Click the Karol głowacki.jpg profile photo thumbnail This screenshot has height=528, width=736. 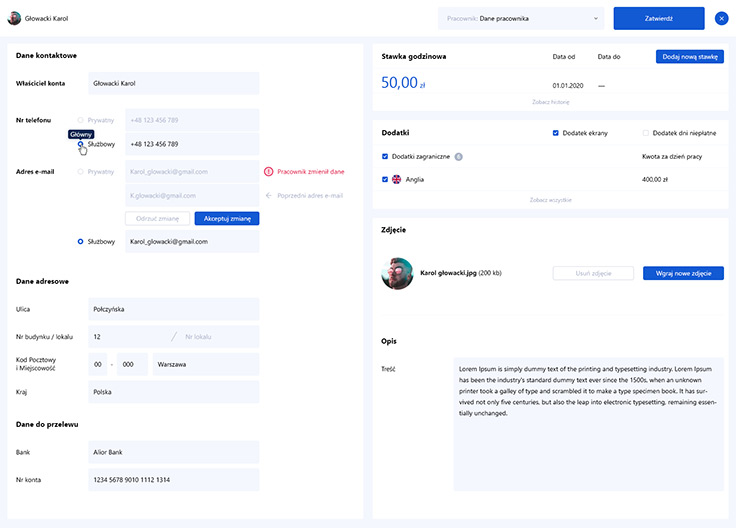point(397,273)
